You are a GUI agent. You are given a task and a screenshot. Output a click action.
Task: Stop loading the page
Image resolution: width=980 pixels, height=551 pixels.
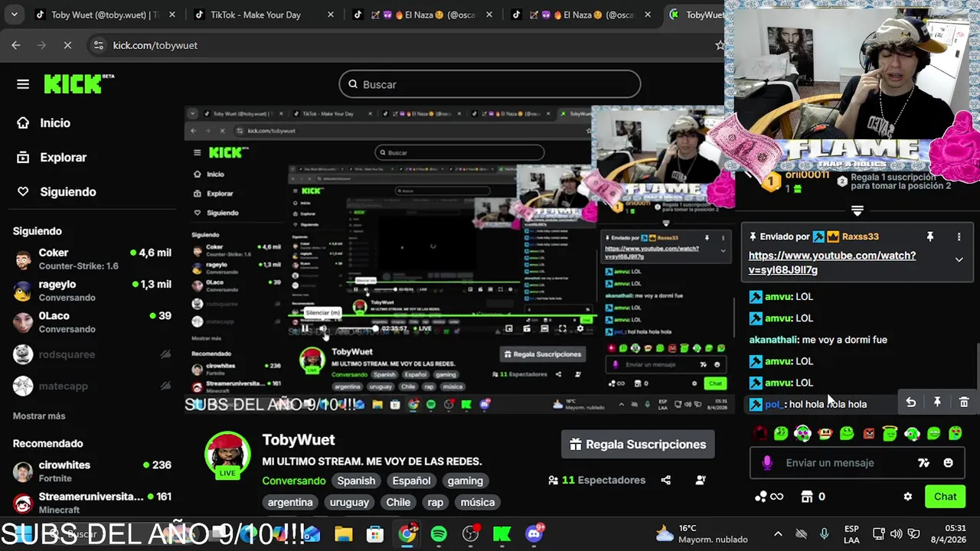[x=67, y=45]
